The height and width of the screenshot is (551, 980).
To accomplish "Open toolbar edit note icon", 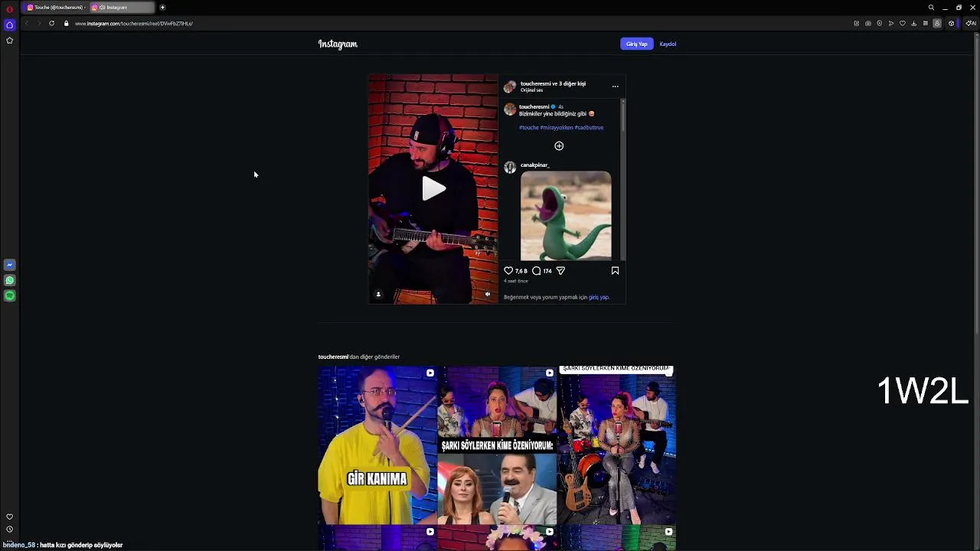I will [x=856, y=24].
